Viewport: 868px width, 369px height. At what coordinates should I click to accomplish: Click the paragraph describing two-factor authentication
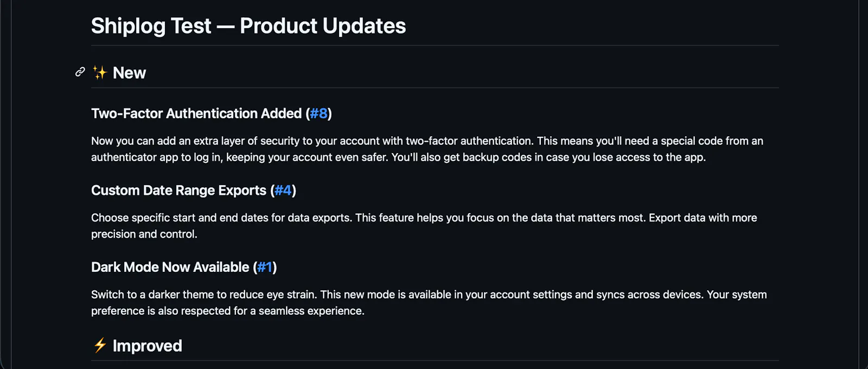427,149
